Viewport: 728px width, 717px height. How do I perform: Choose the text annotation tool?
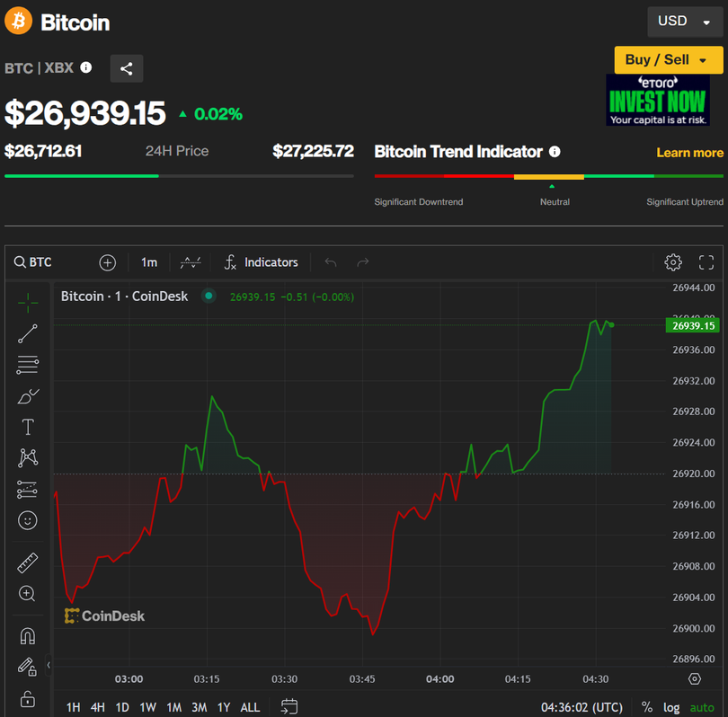point(28,427)
